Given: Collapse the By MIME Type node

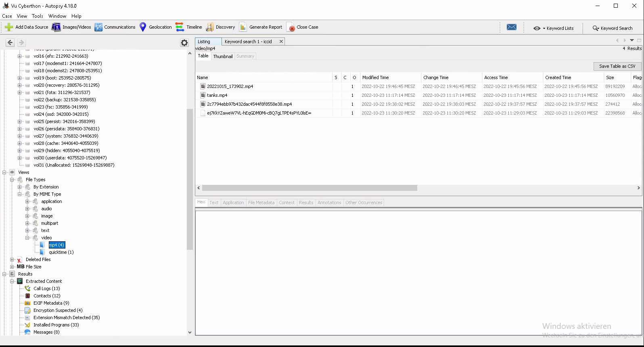Looking at the screenshot, I should coord(19,194).
